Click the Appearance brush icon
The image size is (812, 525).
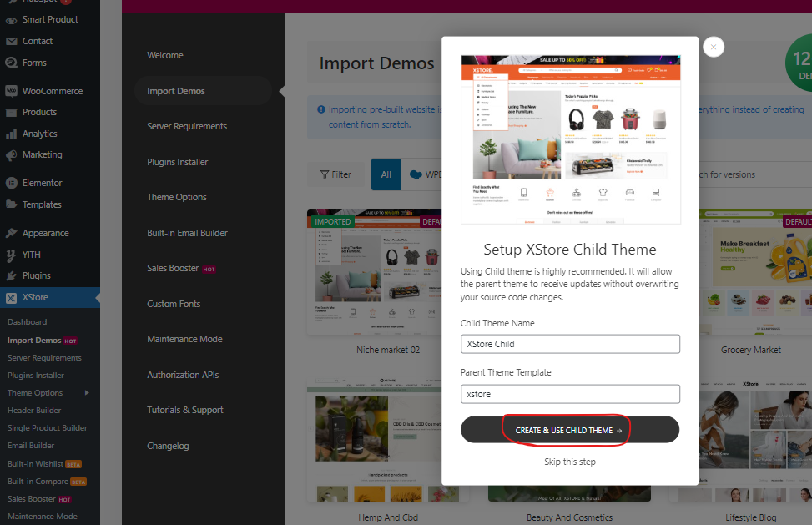12,233
